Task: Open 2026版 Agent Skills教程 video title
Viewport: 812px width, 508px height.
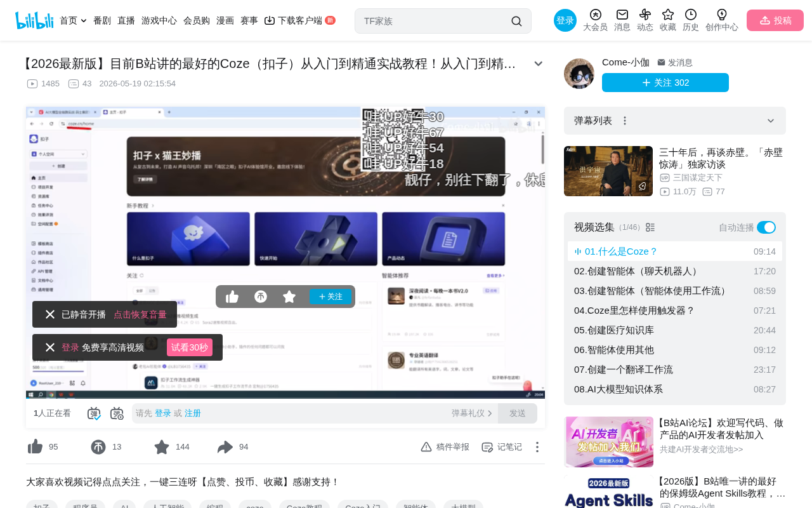Action: (723, 487)
